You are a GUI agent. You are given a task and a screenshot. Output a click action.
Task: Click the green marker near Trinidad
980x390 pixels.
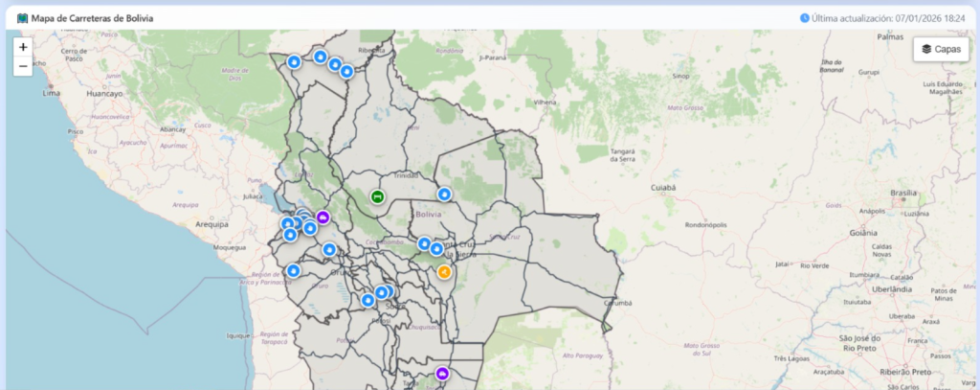click(x=377, y=197)
